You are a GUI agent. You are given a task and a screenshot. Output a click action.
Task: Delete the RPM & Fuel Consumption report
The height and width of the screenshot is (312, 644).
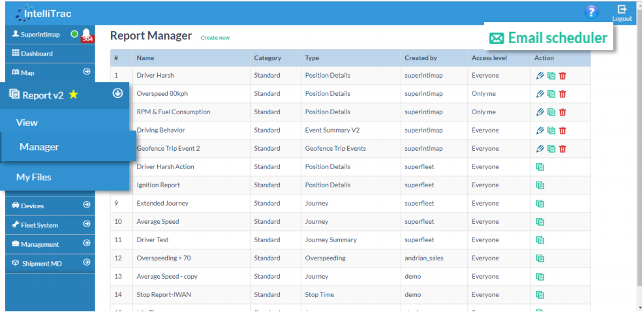tap(562, 112)
